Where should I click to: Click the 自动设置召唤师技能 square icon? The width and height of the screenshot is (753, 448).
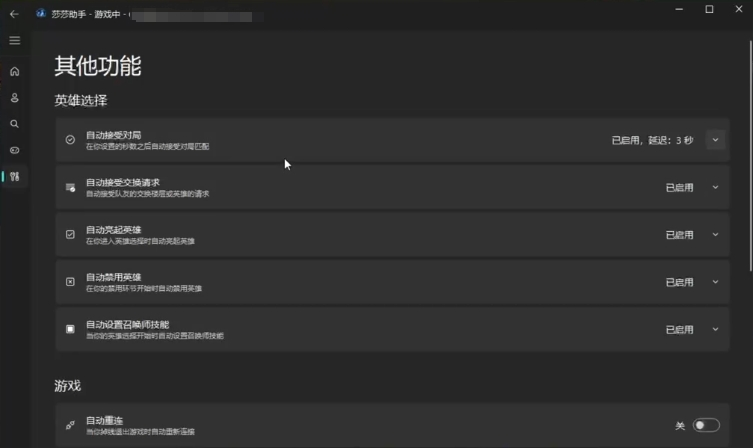pyautogui.click(x=70, y=329)
